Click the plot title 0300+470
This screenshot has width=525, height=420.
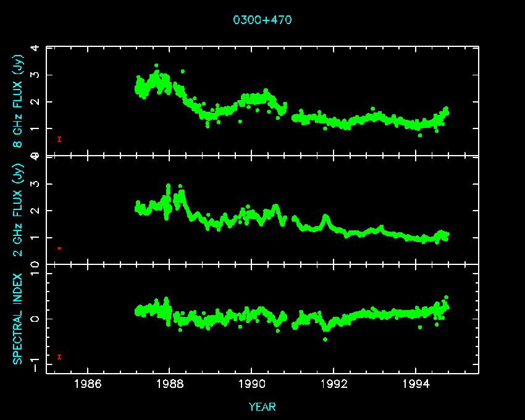[x=262, y=20]
